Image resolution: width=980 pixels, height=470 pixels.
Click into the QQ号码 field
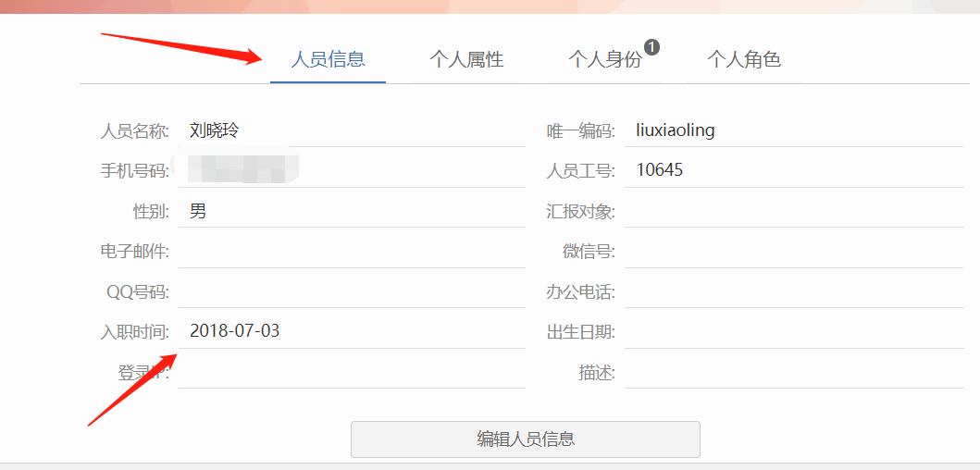click(x=352, y=292)
